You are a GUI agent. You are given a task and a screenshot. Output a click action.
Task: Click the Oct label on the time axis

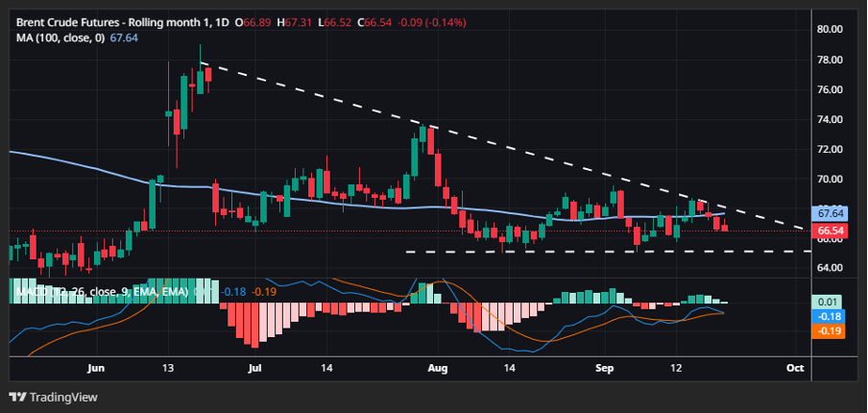click(x=794, y=368)
